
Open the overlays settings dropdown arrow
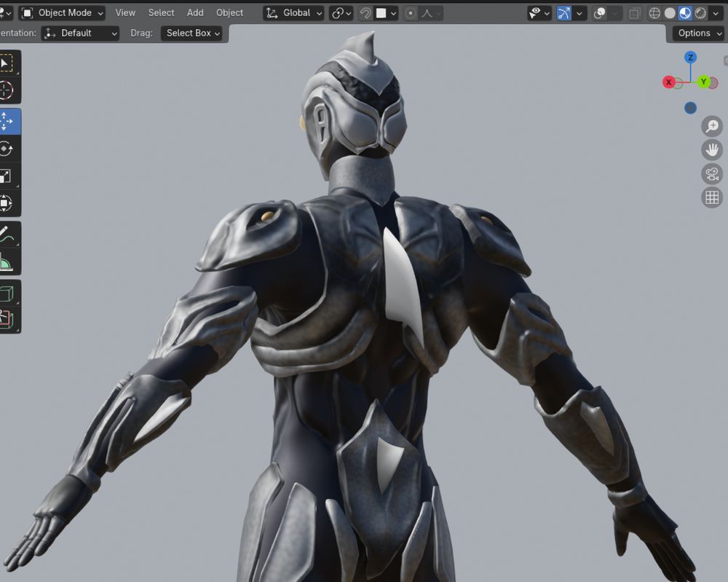coord(614,13)
